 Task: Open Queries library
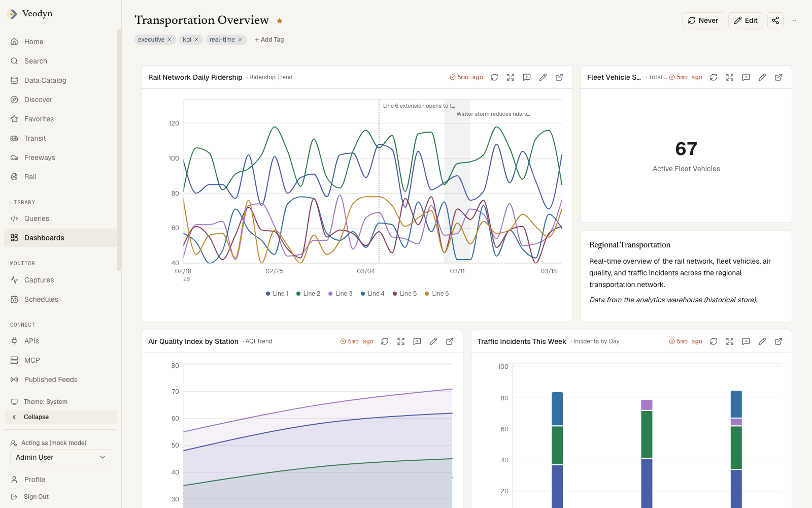click(x=60, y=218)
